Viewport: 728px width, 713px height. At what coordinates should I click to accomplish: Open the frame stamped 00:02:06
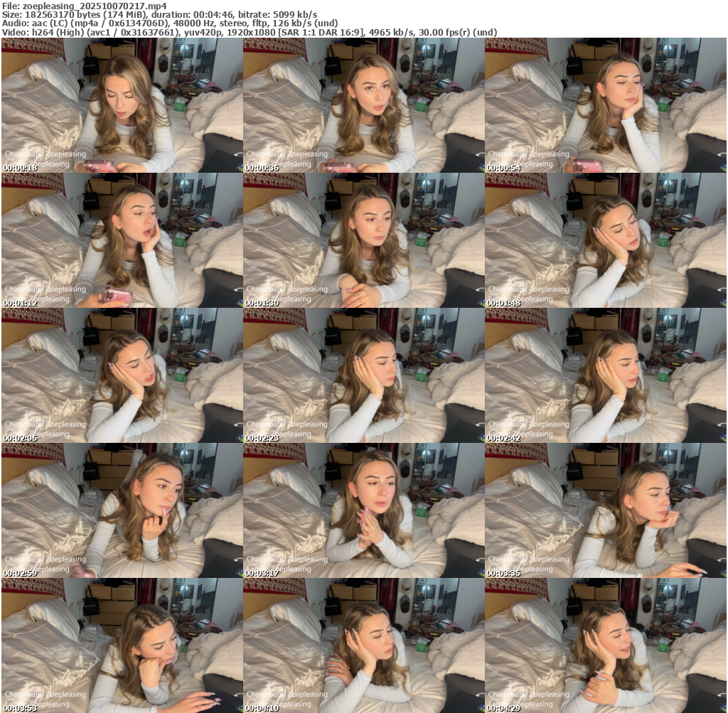(x=122, y=375)
